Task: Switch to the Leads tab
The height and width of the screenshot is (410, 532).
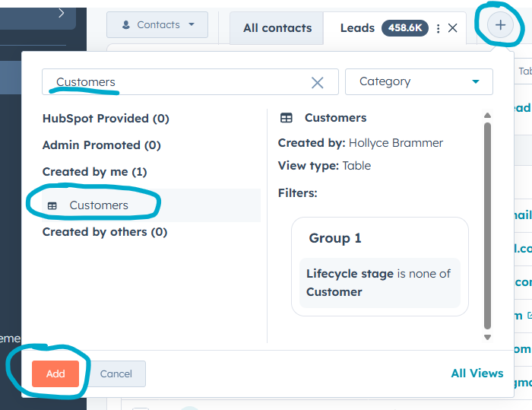Action: (357, 28)
